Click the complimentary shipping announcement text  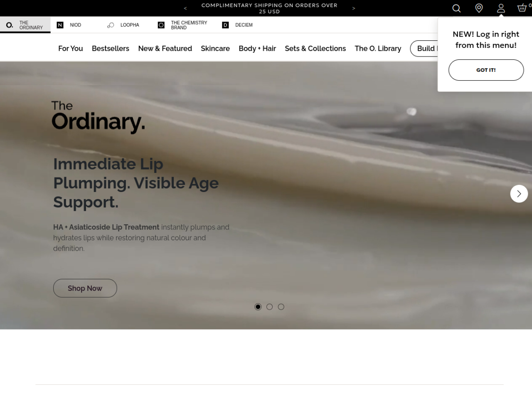click(269, 8)
